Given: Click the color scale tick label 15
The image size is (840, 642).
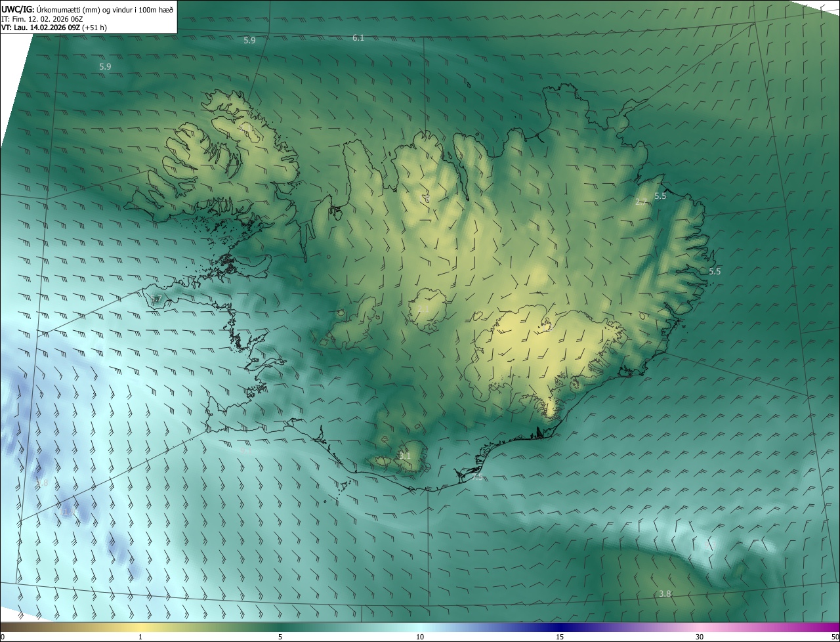Looking at the screenshot, I should click(x=560, y=637).
